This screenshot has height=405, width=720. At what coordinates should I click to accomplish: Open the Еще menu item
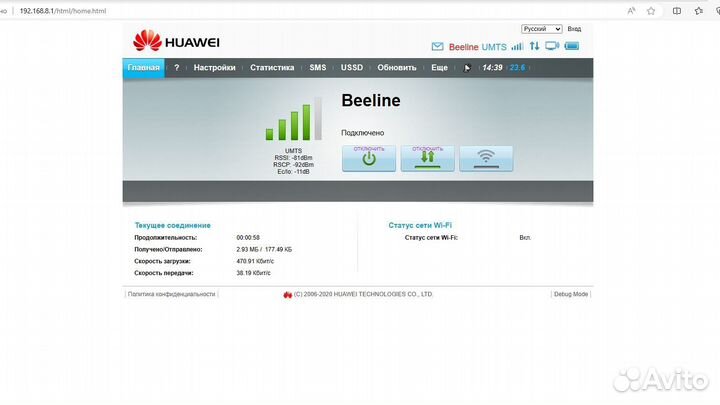tap(439, 68)
